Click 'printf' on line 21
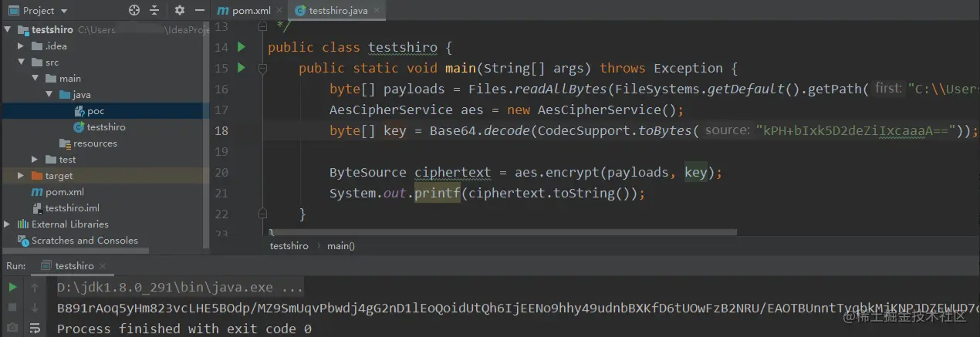Image resolution: width=980 pixels, height=337 pixels. pyautogui.click(x=438, y=193)
